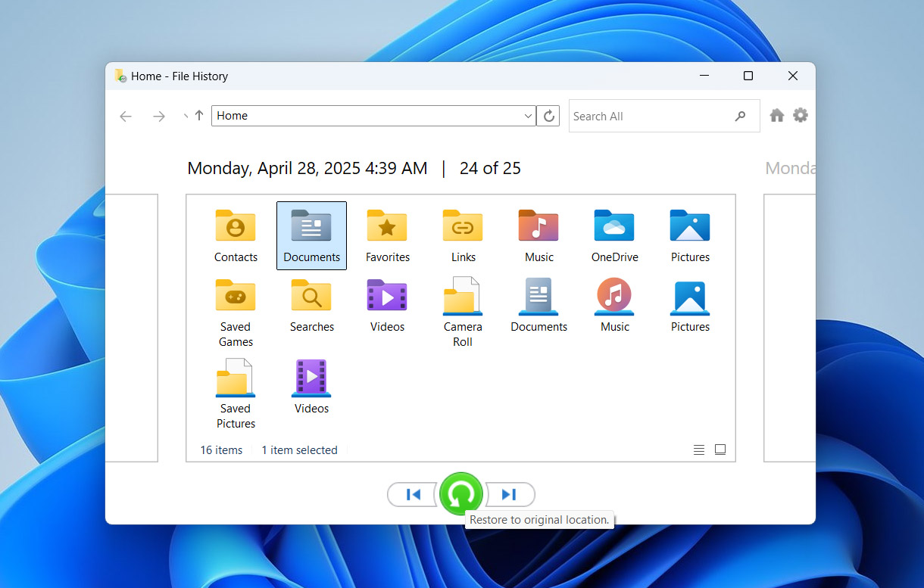Expand the address bar dropdown

tap(528, 116)
